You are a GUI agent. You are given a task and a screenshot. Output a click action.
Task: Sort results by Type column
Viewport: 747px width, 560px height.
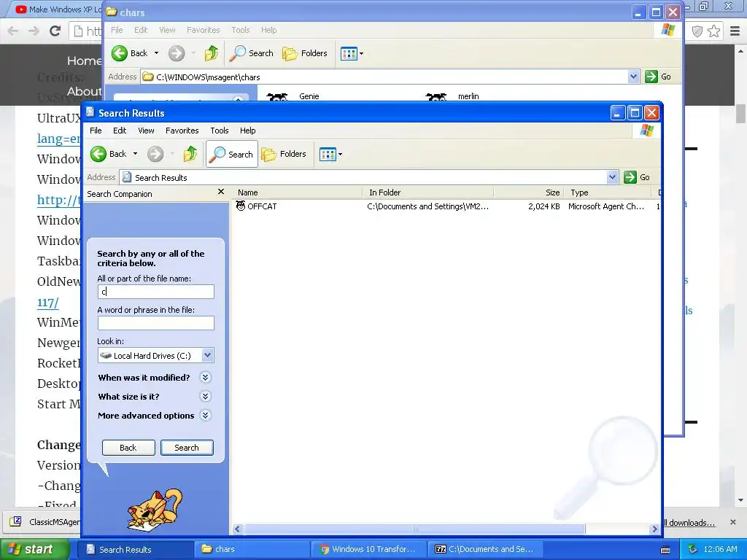(x=608, y=192)
